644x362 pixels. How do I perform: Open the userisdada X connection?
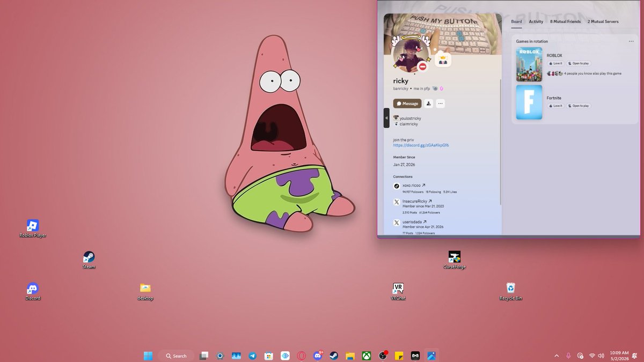414,221
